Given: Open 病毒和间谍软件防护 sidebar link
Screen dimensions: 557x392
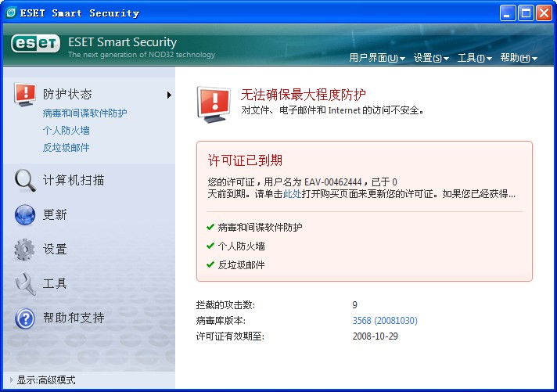Looking at the screenshot, I should [x=84, y=113].
